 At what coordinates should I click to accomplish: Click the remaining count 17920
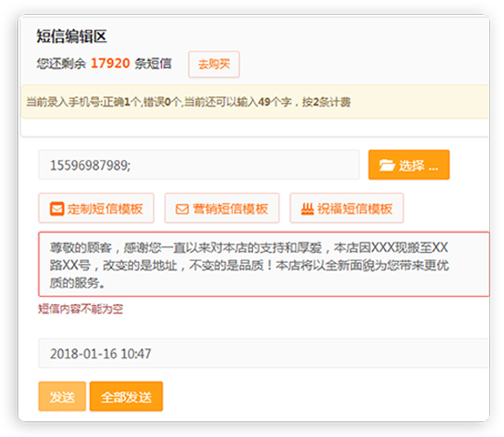[110, 63]
